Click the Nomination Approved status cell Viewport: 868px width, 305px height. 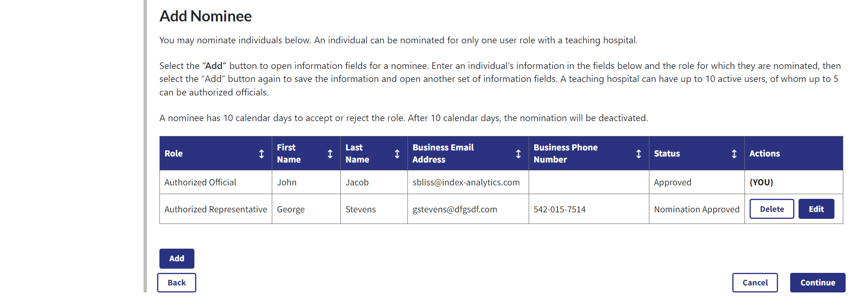coord(696,210)
